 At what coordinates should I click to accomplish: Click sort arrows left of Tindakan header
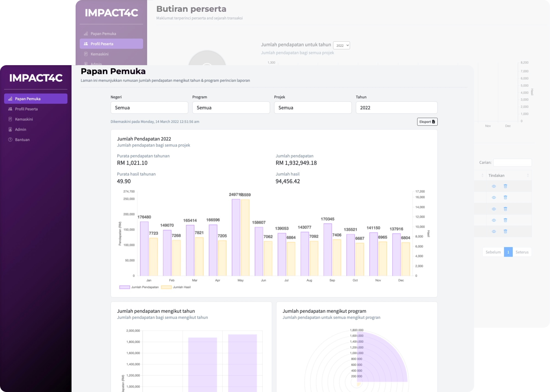coord(482,175)
